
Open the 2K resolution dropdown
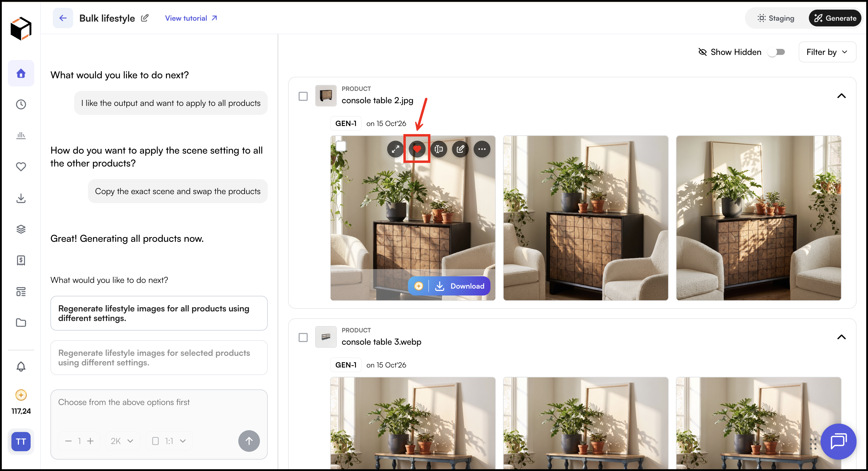122,441
